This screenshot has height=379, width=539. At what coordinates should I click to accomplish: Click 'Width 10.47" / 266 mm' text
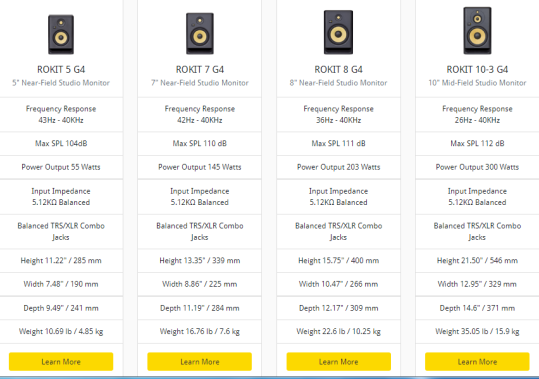point(339,284)
